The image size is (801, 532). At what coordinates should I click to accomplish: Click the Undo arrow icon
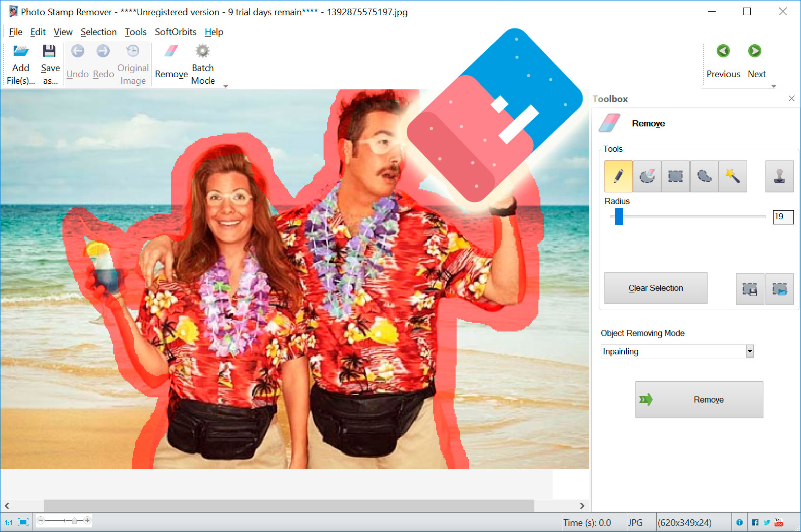click(x=78, y=51)
